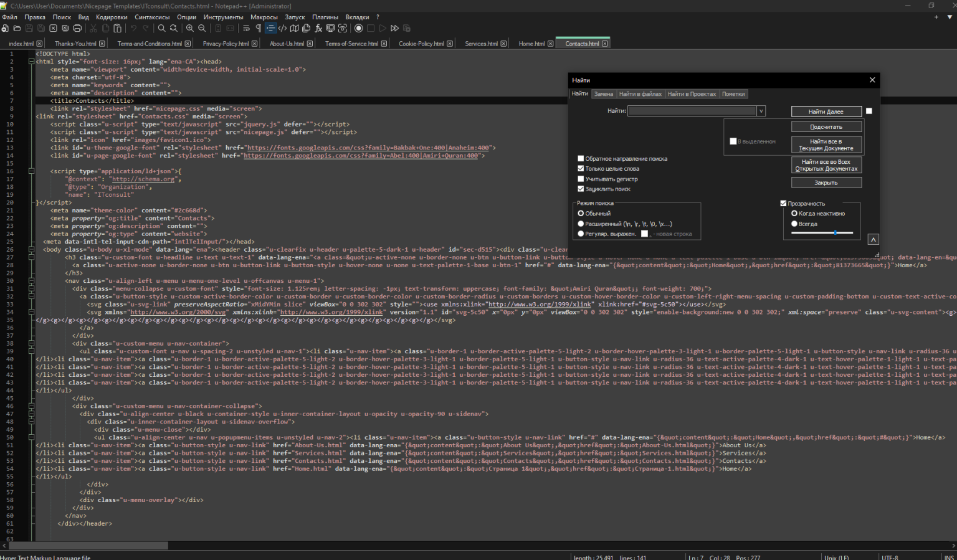The image size is (957, 560).
Task: Click the 'Найти Далее' button
Action: click(826, 112)
